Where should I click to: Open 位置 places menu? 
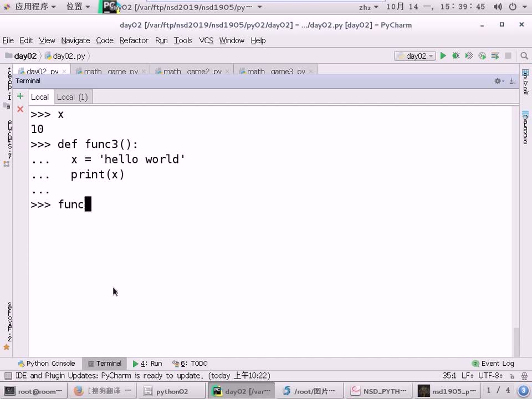point(78,7)
